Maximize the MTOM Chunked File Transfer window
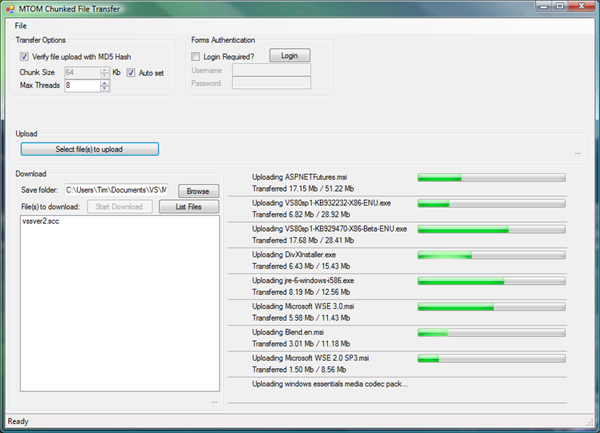The image size is (600, 433). coord(560,6)
